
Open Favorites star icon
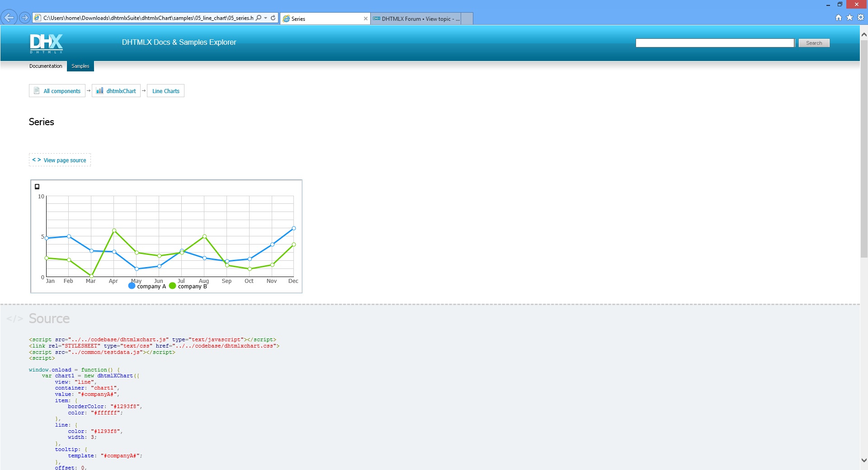(849, 18)
